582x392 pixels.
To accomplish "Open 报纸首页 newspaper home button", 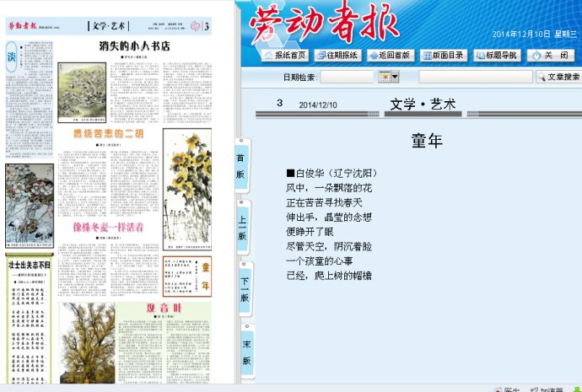I will coord(285,56).
